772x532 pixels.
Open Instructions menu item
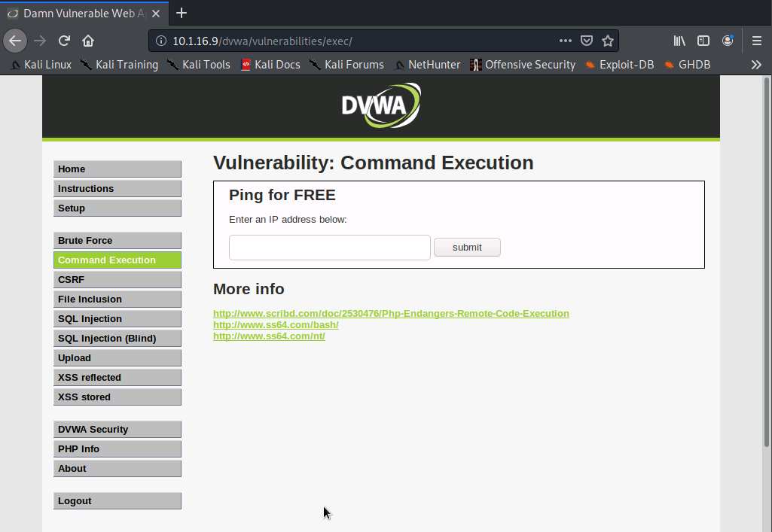[x=117, y=188]
